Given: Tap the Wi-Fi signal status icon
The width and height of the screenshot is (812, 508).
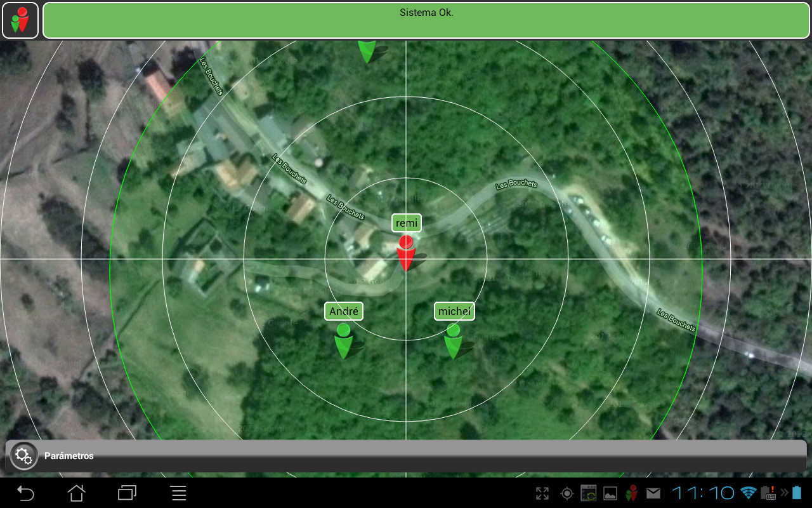Looking at the screenshot, I should tap(749, 493).
